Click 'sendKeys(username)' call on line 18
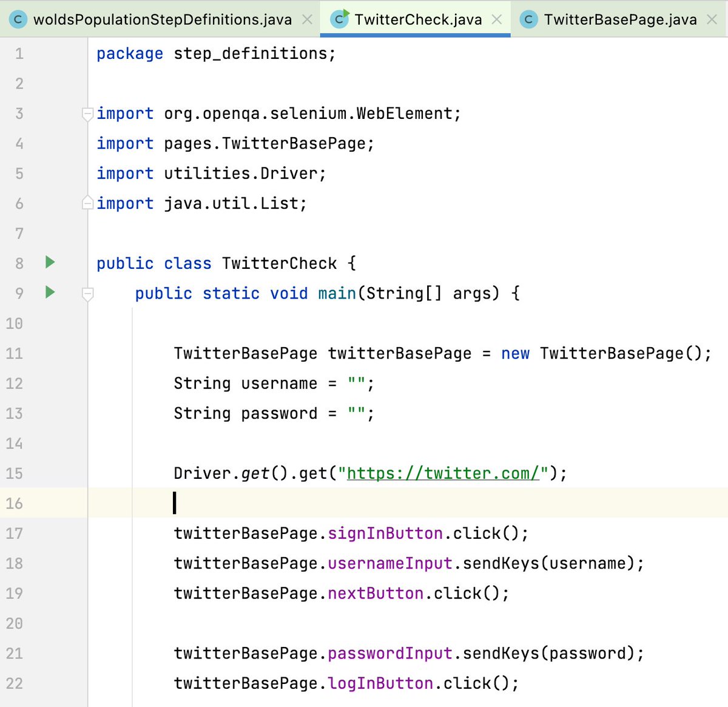Screen dimensions: 728x707 coord(548,563)
